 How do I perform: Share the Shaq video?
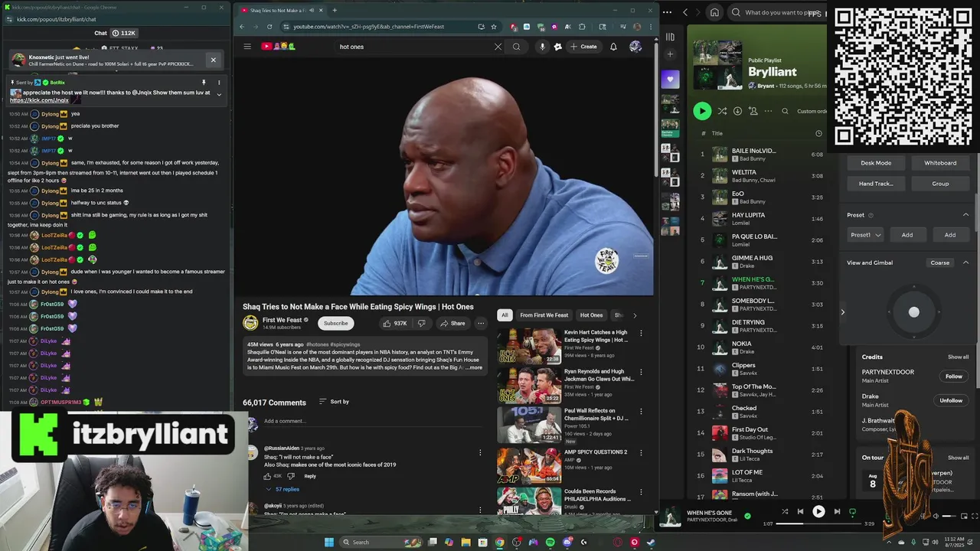[452, 323]
